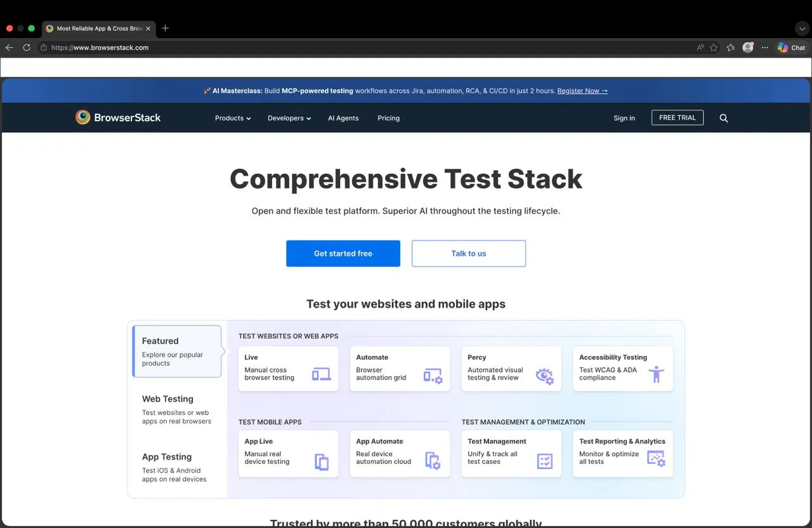Click the App Automate device gear icon
This screenshot has height=528, width=812.
pos(433,461)
